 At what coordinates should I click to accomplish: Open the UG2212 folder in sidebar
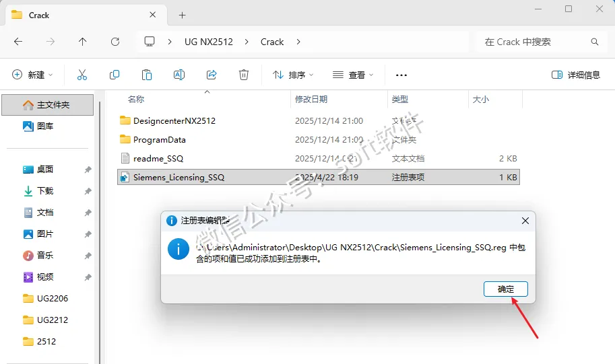(x=47, y=320)
